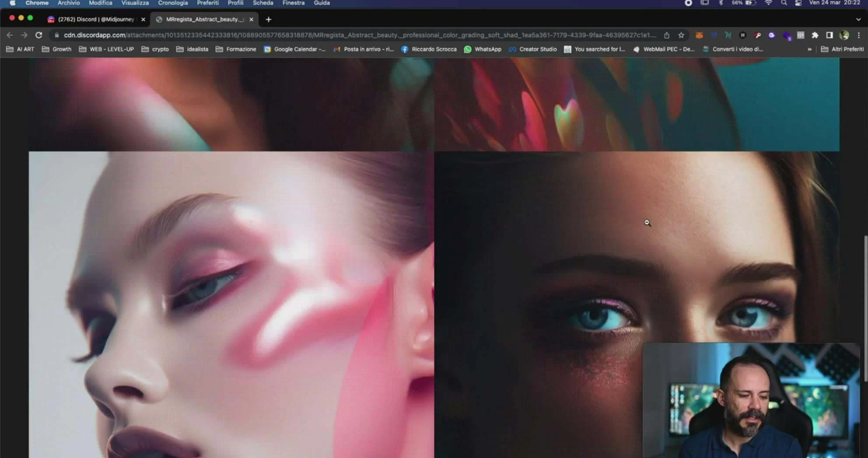Open macOS Control Center
Screen dimensions: 868x458
pyautogui.click(x=798, y=3)
